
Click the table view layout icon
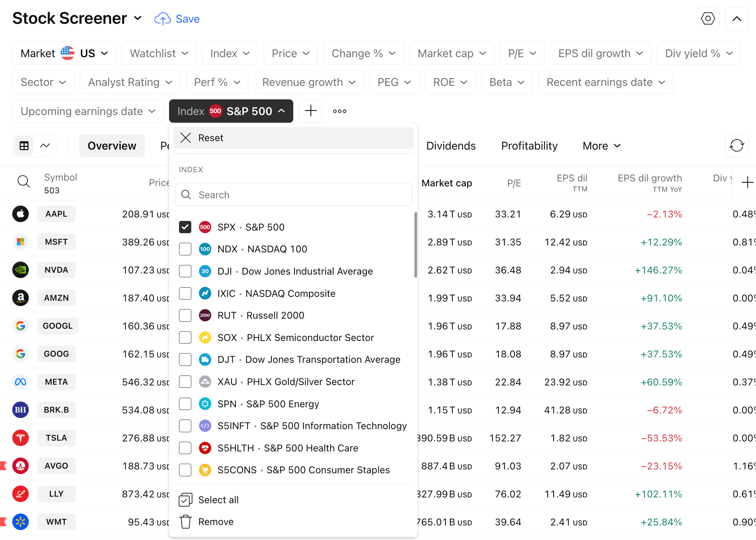pyautogui.click(x=24, y=146)
